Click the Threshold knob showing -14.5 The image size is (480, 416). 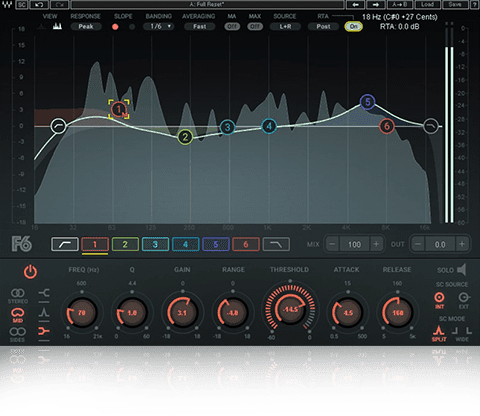click(290, 309)
